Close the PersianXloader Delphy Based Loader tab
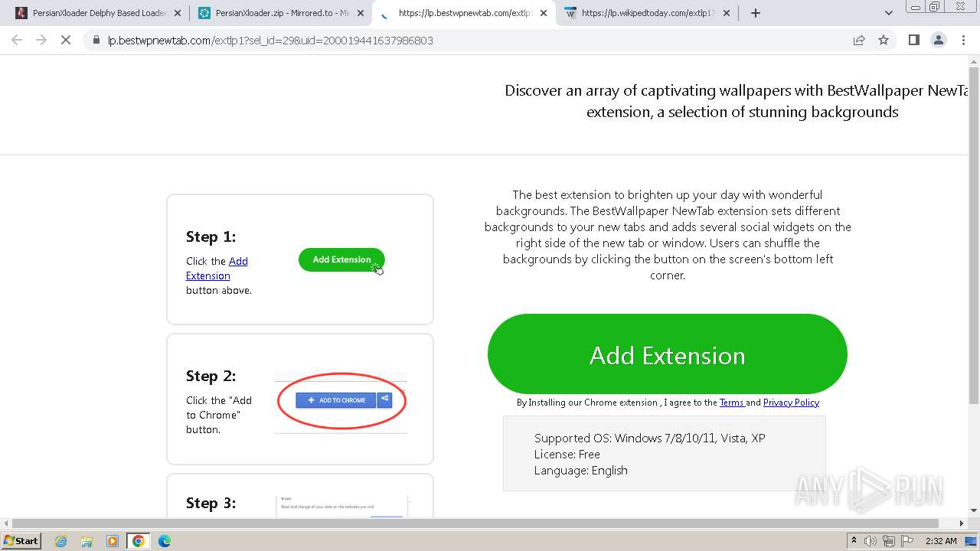The height and width of the screenshot is (551, 980). tap(178, 13)
